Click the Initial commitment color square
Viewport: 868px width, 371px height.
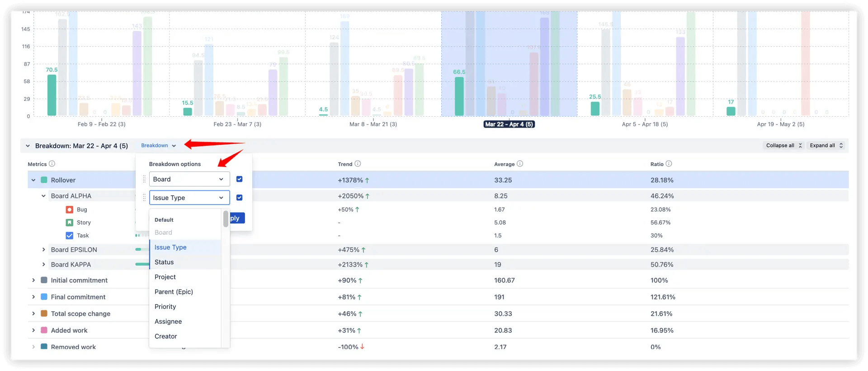click(x=44, y=280)
